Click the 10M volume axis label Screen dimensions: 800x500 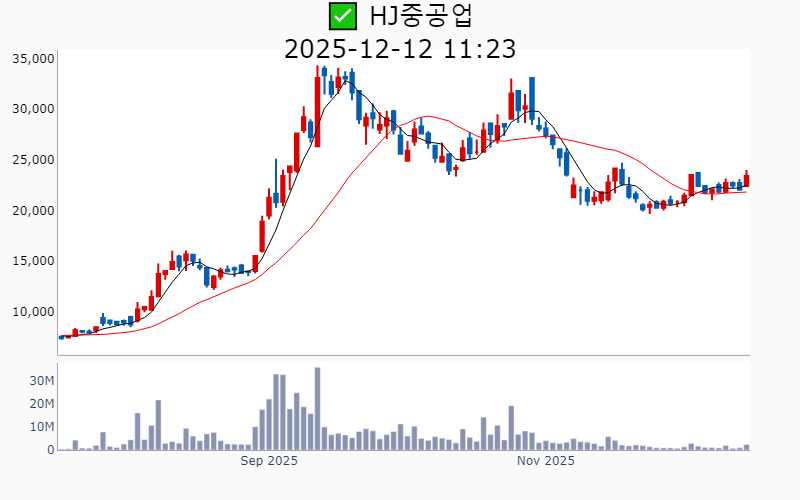[x=41, y=427]
